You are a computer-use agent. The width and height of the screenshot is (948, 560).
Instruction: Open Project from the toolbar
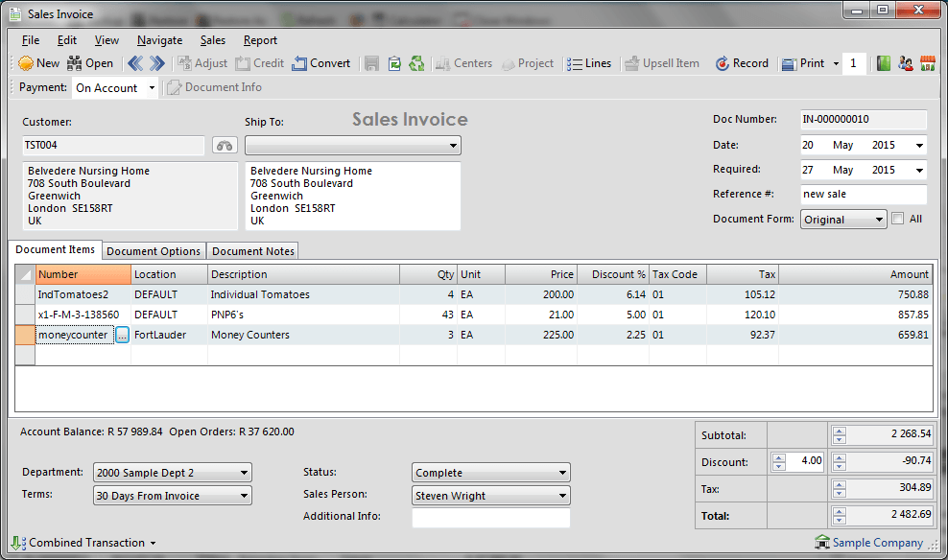click(528, 63)
